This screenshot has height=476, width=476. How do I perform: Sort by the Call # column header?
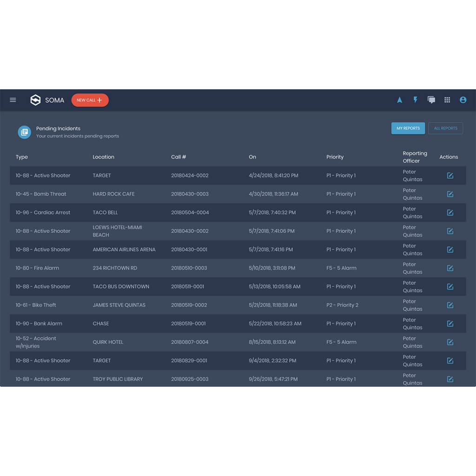(178, 157)
